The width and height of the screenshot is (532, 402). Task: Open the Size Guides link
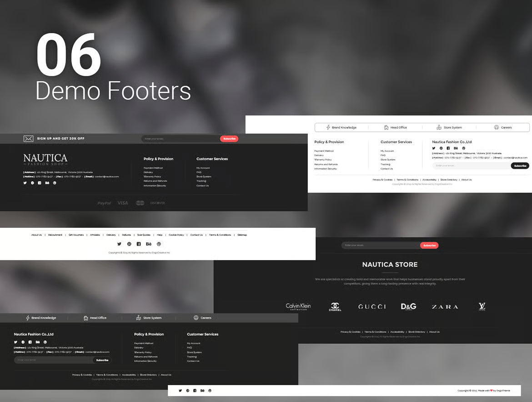[144, 235]
